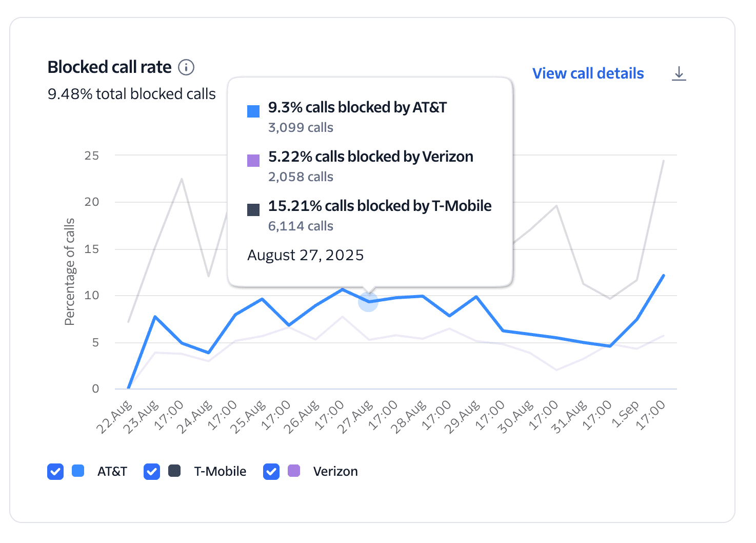Select the highlighted August 27 data point
The width and height of the screenshot is (756, 543).
pos(368,302)
